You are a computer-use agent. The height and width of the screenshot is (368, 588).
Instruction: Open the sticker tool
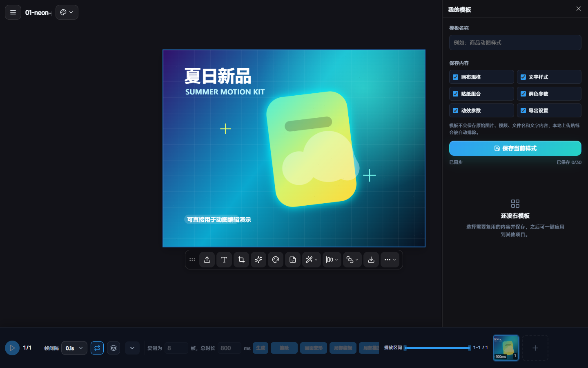pyautogui.click(x=293, y=260)
